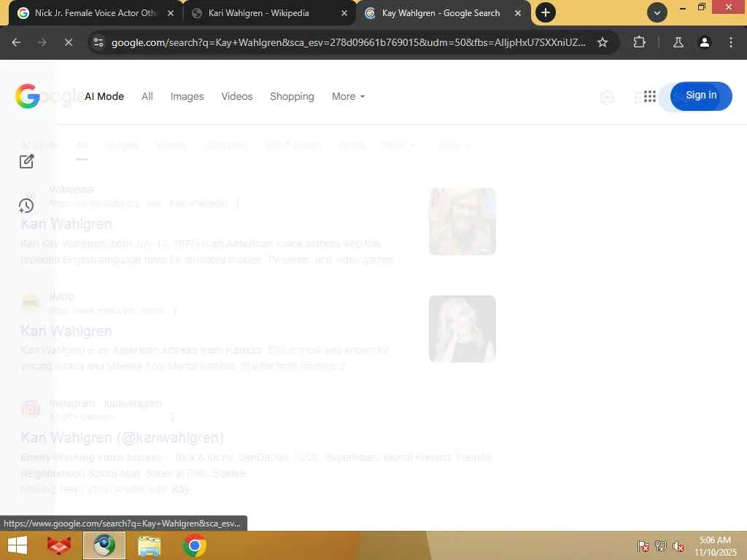747x560 pixels.
Task: Start a new AI Mode thread
Action: tap(27, 161)
